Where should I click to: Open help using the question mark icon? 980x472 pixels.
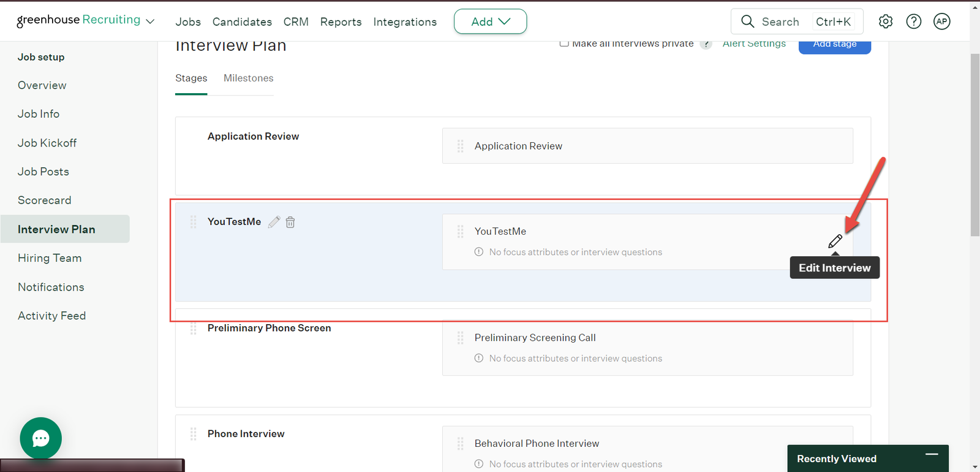click(914, 21)
